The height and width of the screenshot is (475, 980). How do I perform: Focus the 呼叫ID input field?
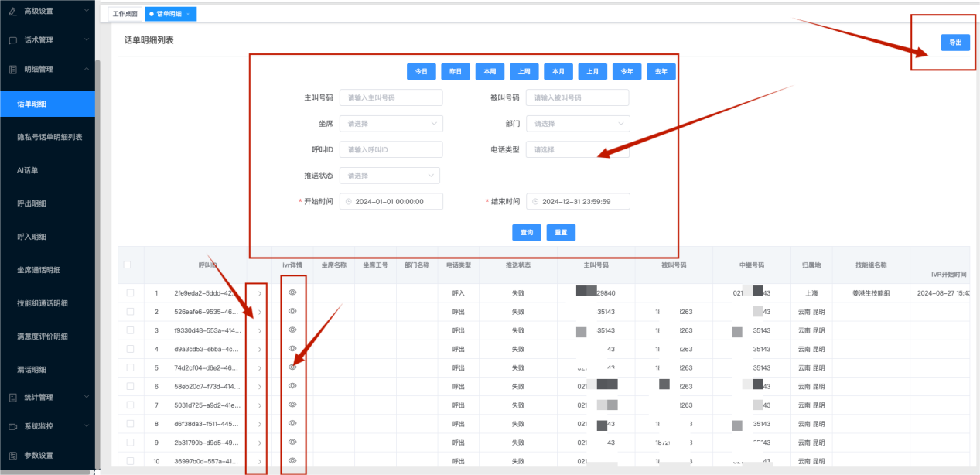click(x=391, y=149)
